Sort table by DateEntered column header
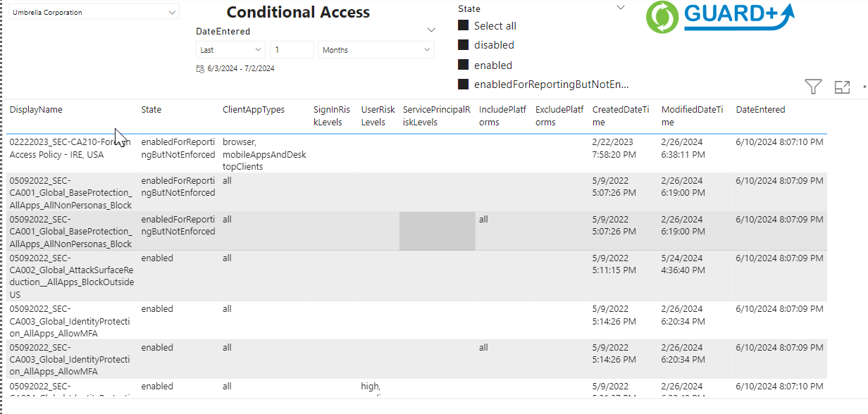 tap(760, 110)
